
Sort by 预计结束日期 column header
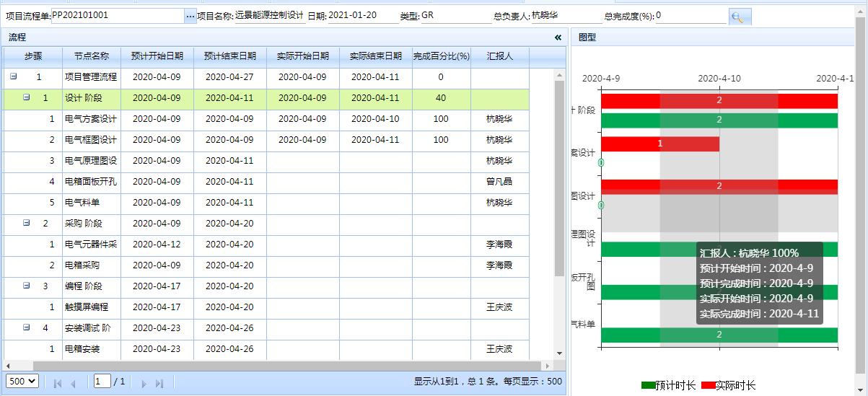point(230,56)
